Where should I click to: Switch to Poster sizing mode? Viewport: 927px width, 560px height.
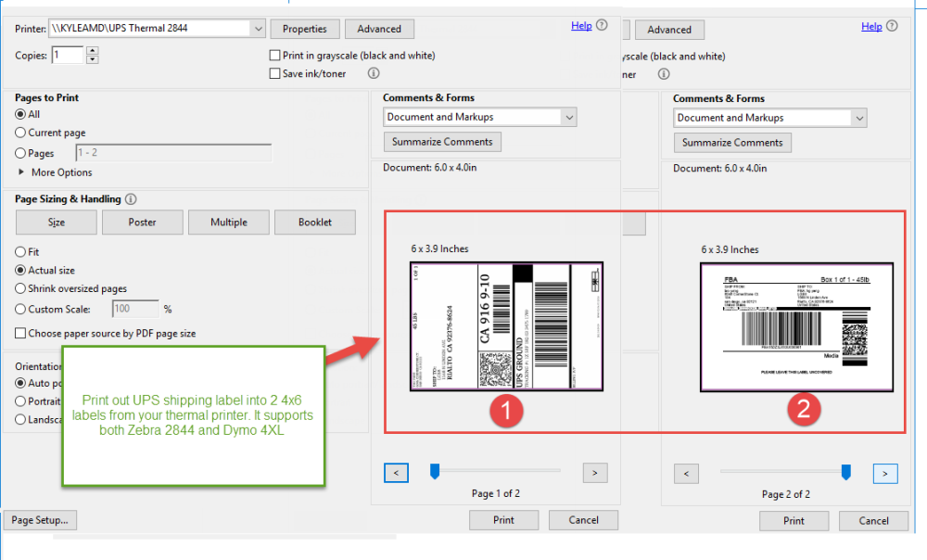tap(143, 223)
